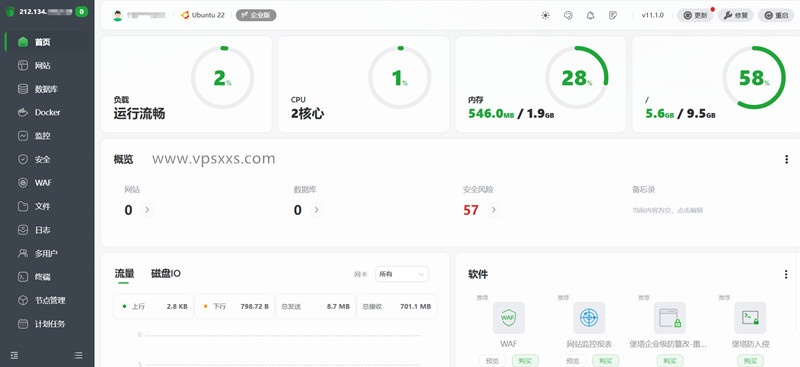The width and height of the screenshot is (800, 367).
Task: Open the 数据库 database section
Action: [x=47, y=89]
